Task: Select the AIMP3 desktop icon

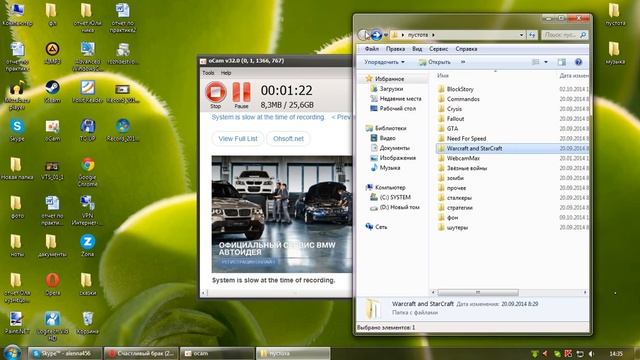Action: tap(52, 53)
